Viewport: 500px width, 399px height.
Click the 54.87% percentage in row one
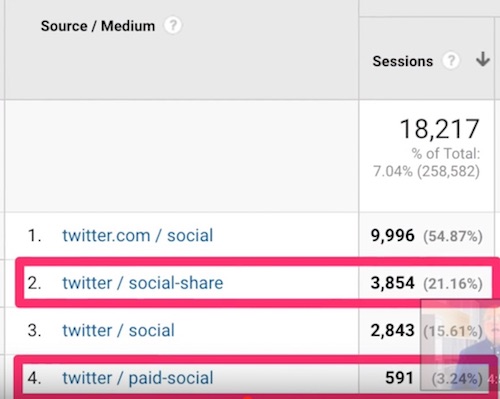point(453,236)
